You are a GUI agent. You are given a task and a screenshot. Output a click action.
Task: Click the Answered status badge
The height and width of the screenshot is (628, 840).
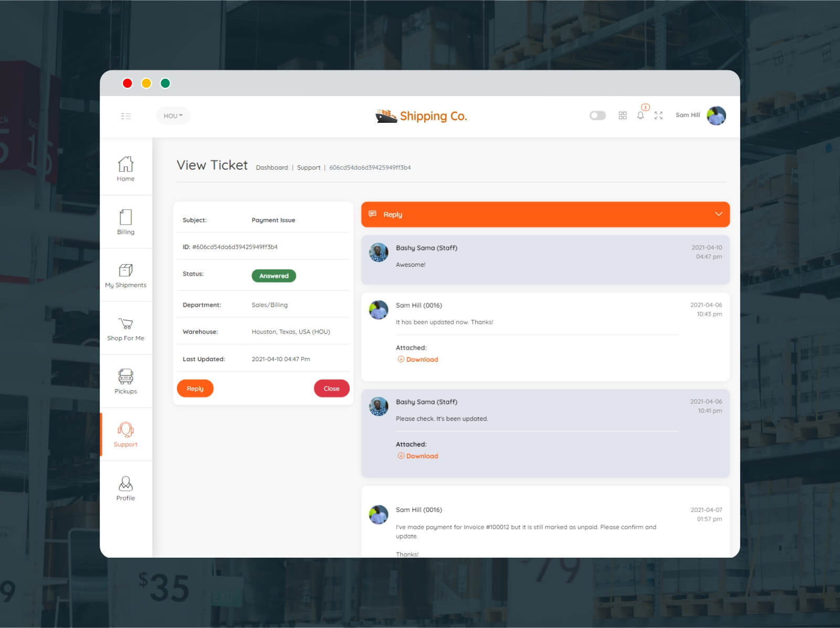274,276
